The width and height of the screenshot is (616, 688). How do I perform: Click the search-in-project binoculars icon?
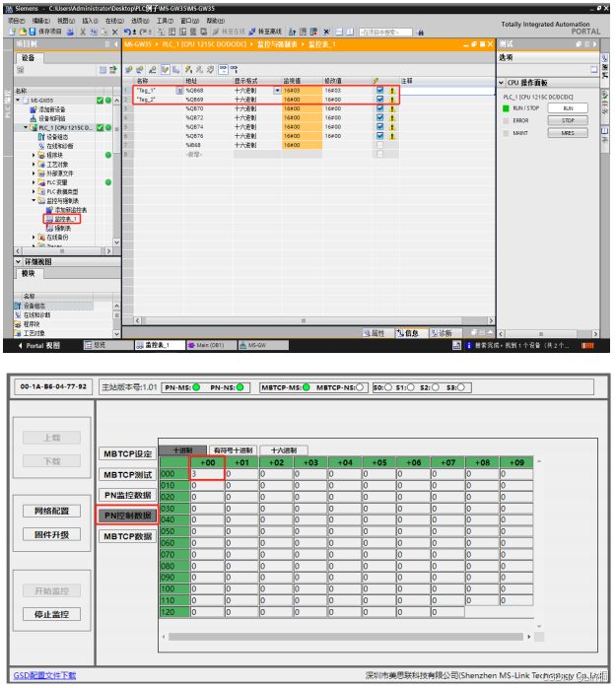point(420,32)
